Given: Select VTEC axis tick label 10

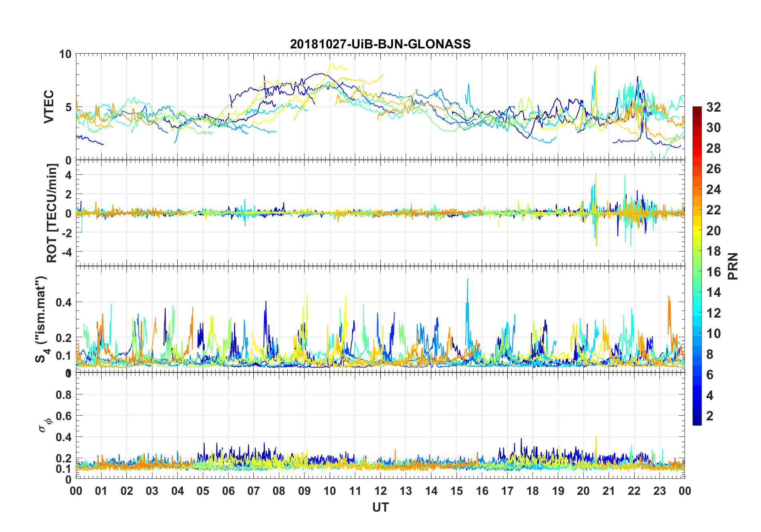Looking at the screenshot, I should tap(65, 54).
